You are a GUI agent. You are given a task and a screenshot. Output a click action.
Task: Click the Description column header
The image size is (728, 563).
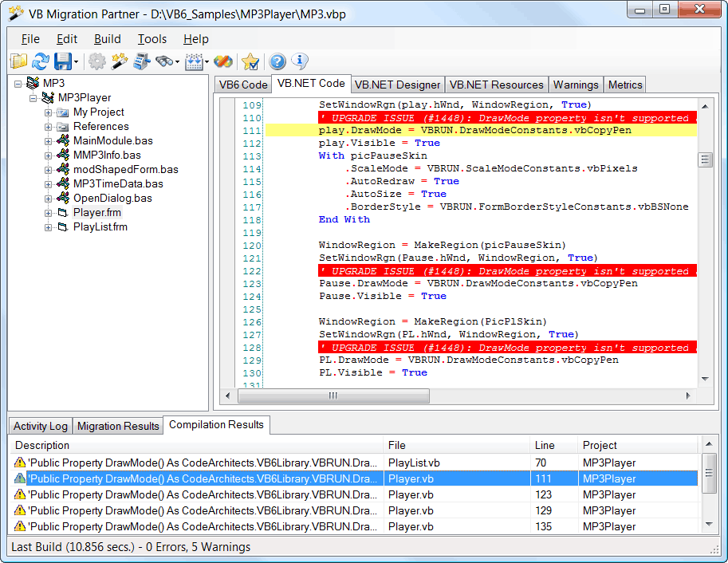pyautogui.click(x=197, y=446)
